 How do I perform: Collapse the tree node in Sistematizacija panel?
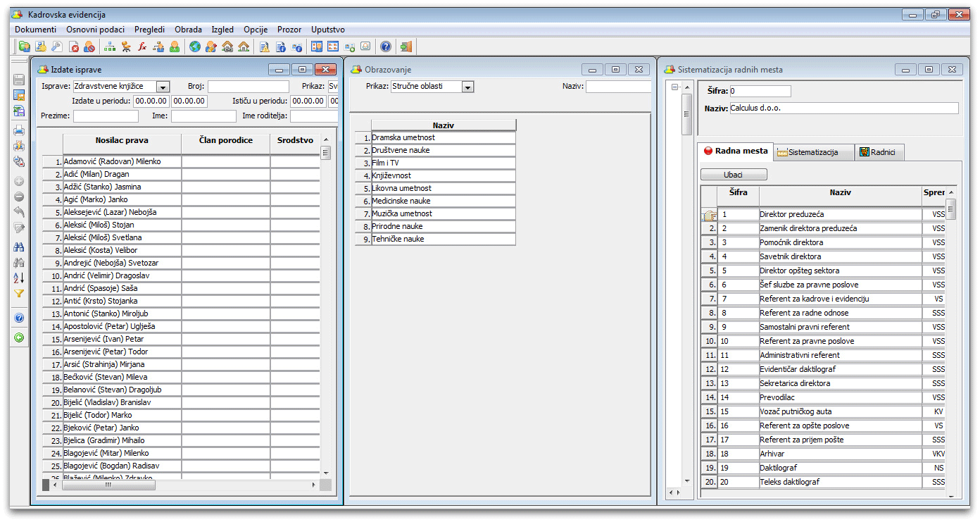[x=675, y=87]
